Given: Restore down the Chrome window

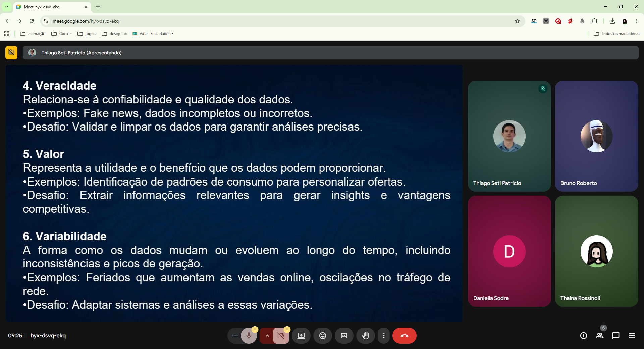Looking at the screenshot, I should 621,7.
